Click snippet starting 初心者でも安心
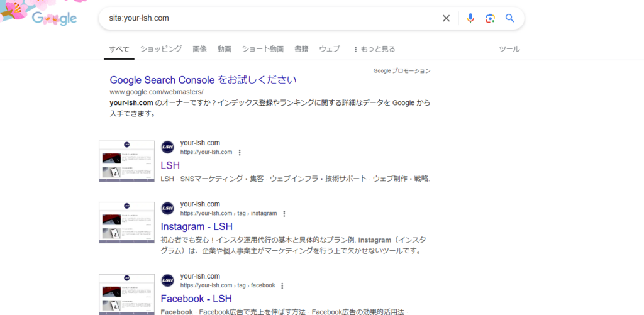Screen dimensions: 644x315 294,245
